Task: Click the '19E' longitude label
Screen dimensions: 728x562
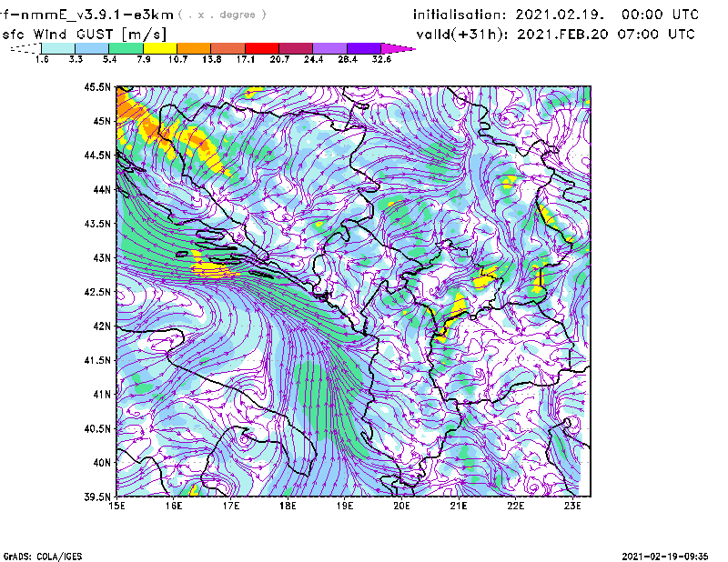Action: tap(345, 506)
